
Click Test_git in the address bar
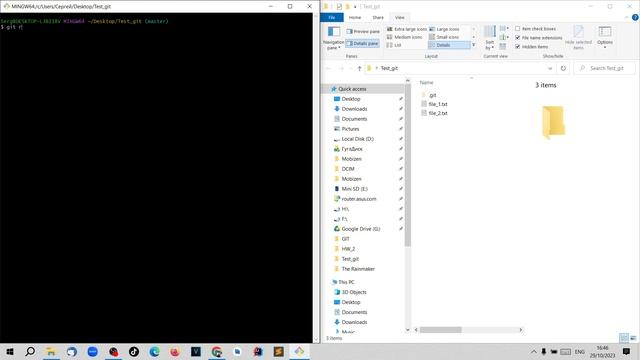coord(389,68)
